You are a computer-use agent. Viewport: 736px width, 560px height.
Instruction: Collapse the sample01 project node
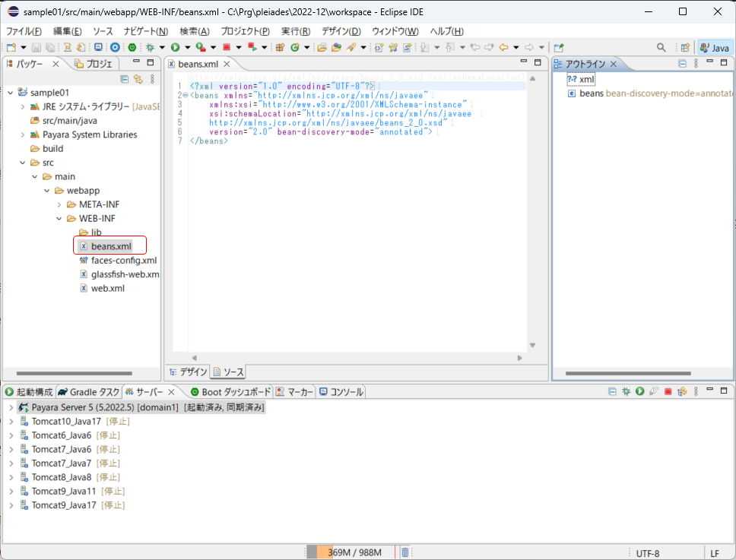coord(11,93)
